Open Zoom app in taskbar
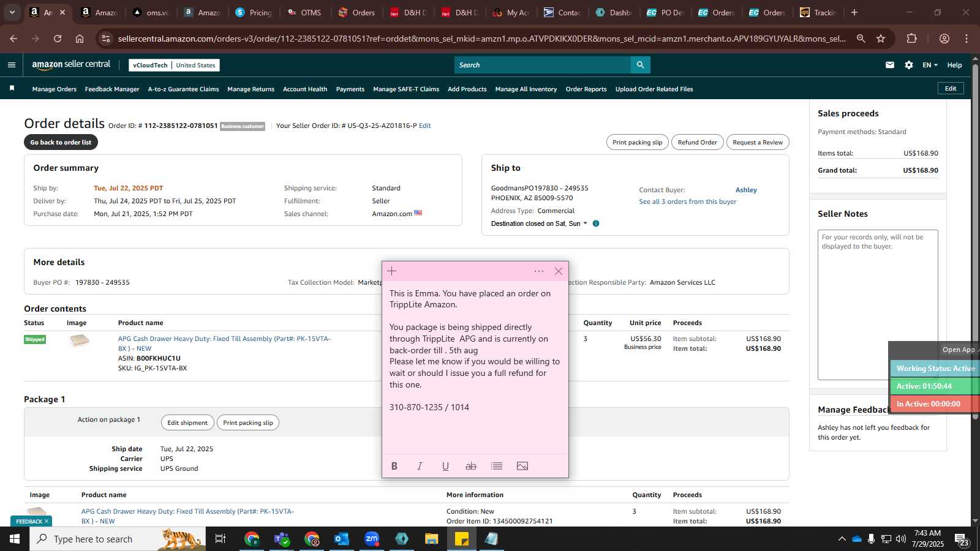The image size is (980, 551). (x=372, y=539)
